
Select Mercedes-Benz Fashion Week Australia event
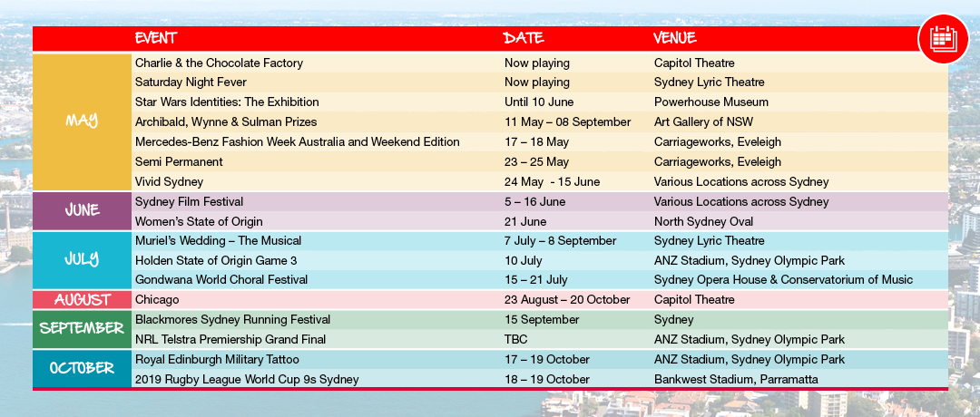(298, 141)
